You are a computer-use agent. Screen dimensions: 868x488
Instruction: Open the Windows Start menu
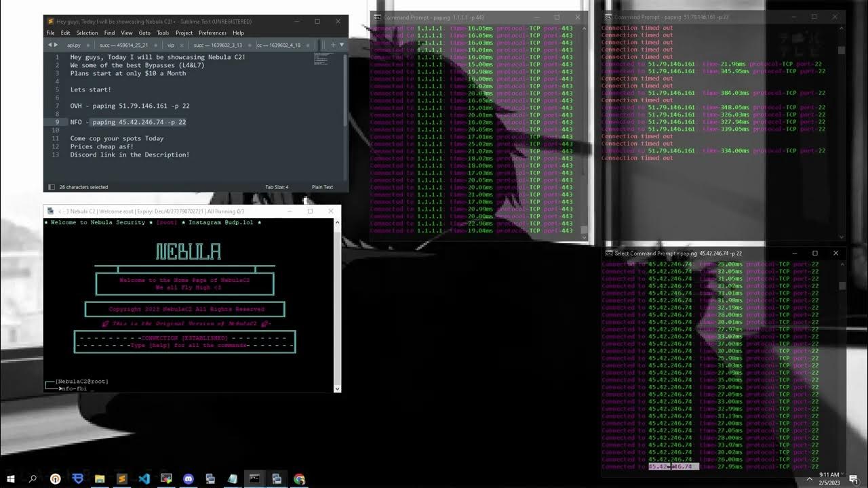tap(10, 479)
